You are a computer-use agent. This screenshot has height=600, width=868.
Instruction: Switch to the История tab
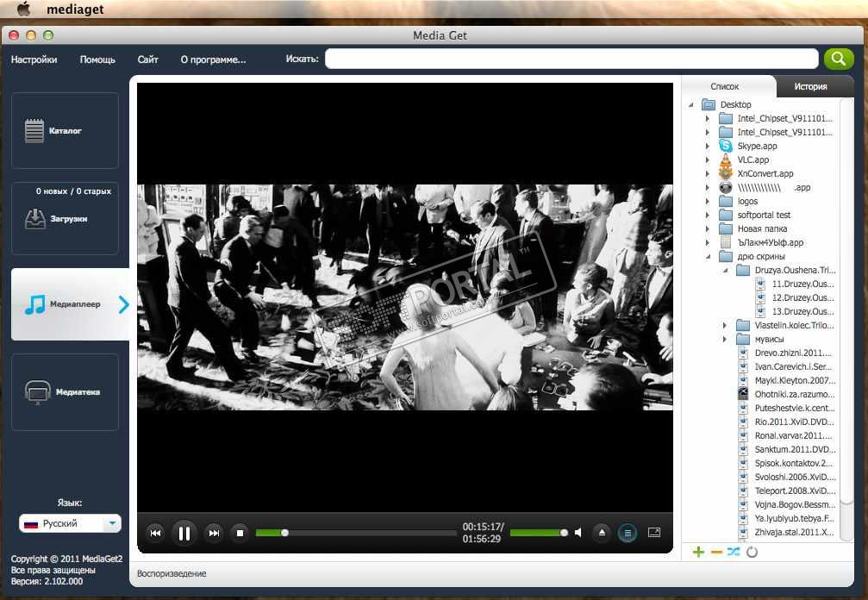(x=810, y=86)
